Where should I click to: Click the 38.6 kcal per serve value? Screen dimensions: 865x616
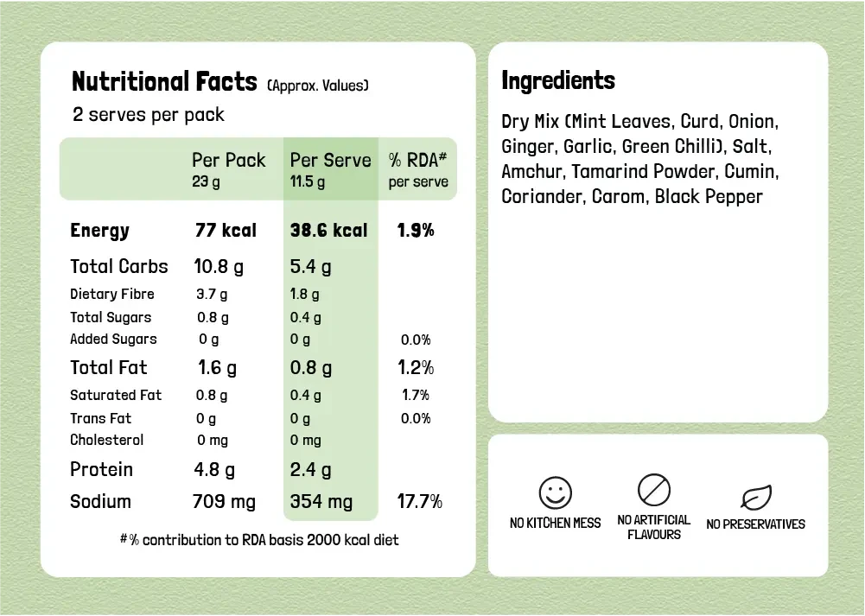328,231
